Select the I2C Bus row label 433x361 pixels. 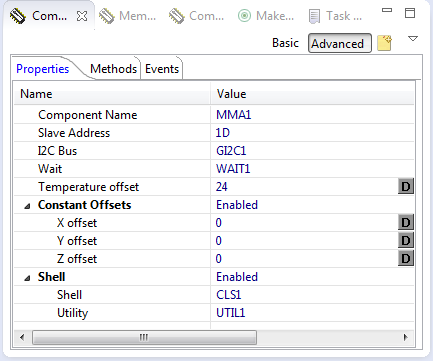[57, 151]
